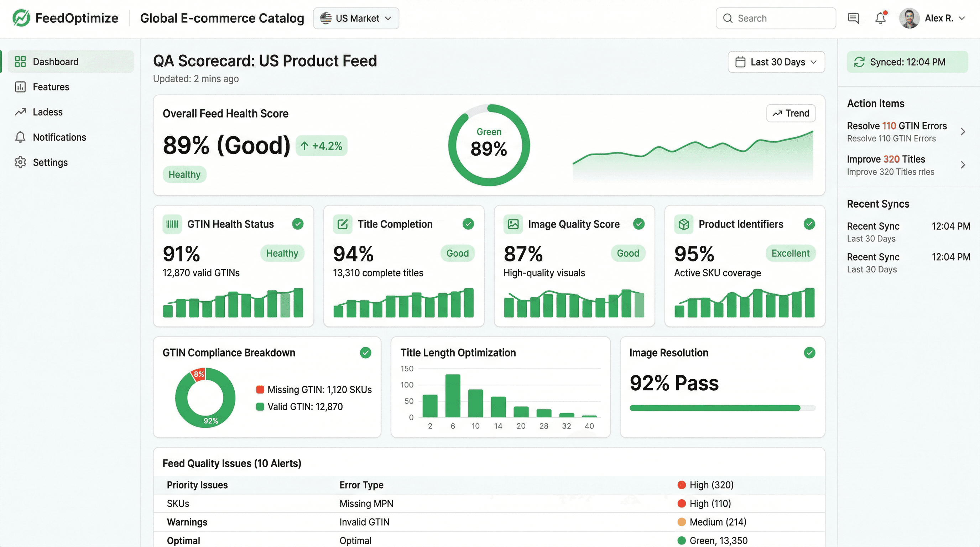Select the Title Completion edit icon
This screenshot has height=547, width=980.
coord(342,224)
